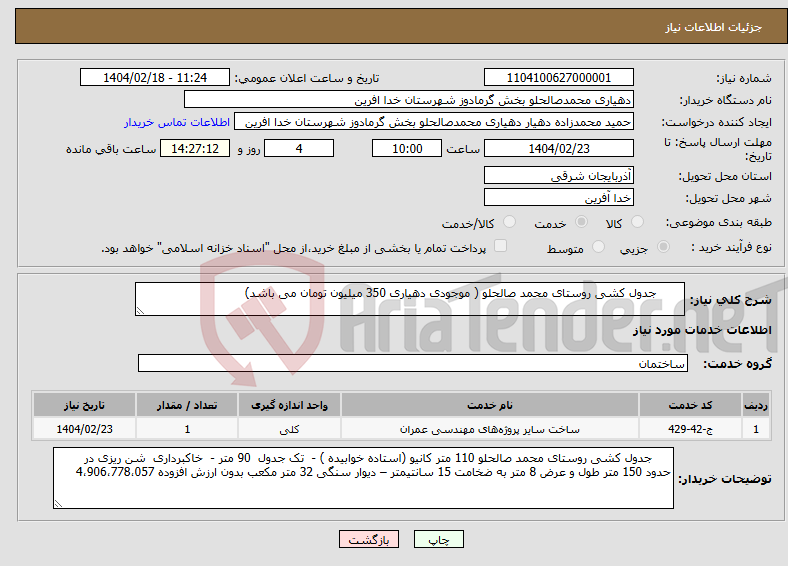Screen dimensions: 788x566
Task: Select the جزیی purchase type radio
Action: (x=663, y=246)
